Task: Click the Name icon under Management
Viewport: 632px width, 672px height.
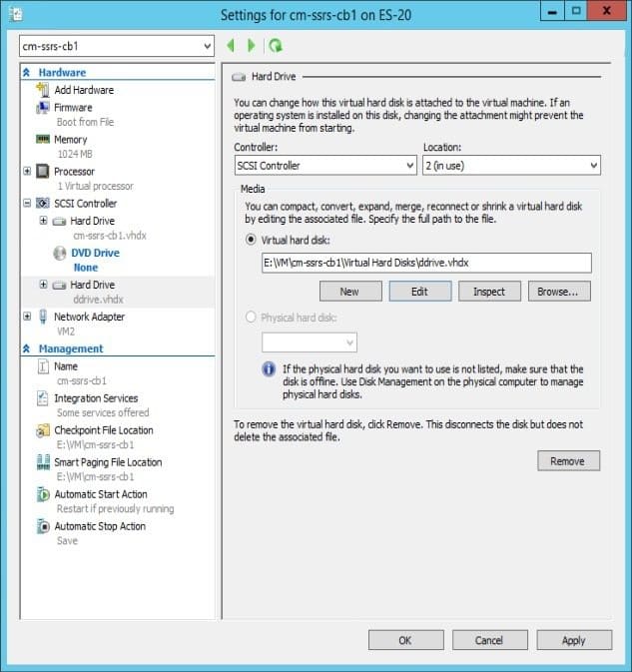Action: coord(43,366)
